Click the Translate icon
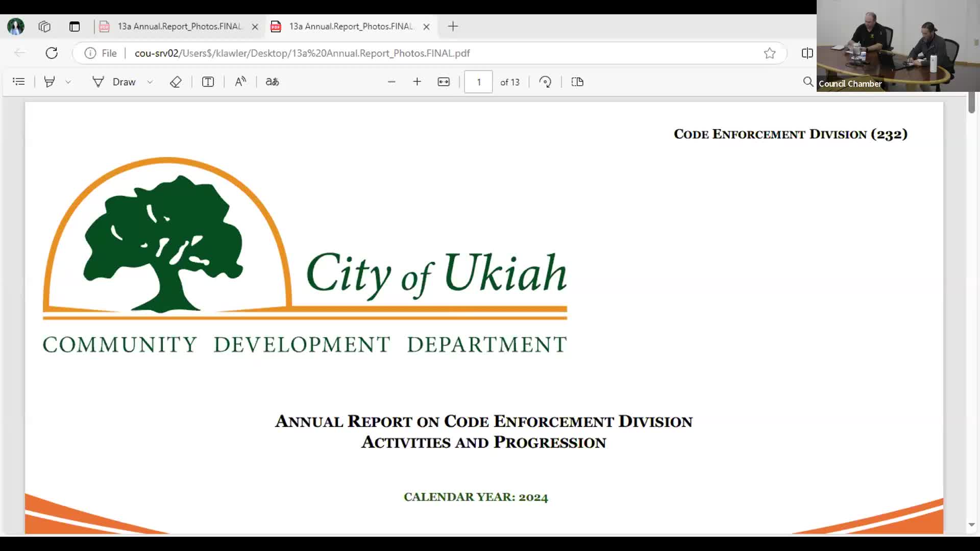 272,82
